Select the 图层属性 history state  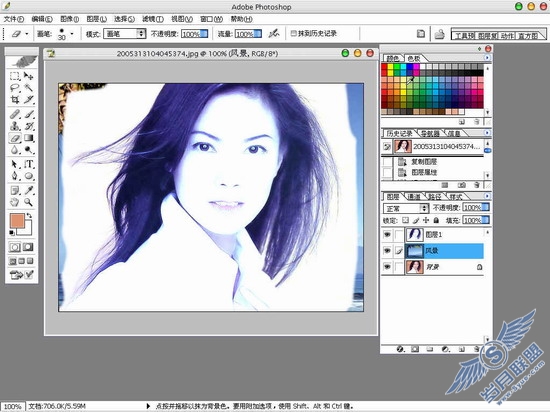(x=424, y=172)
